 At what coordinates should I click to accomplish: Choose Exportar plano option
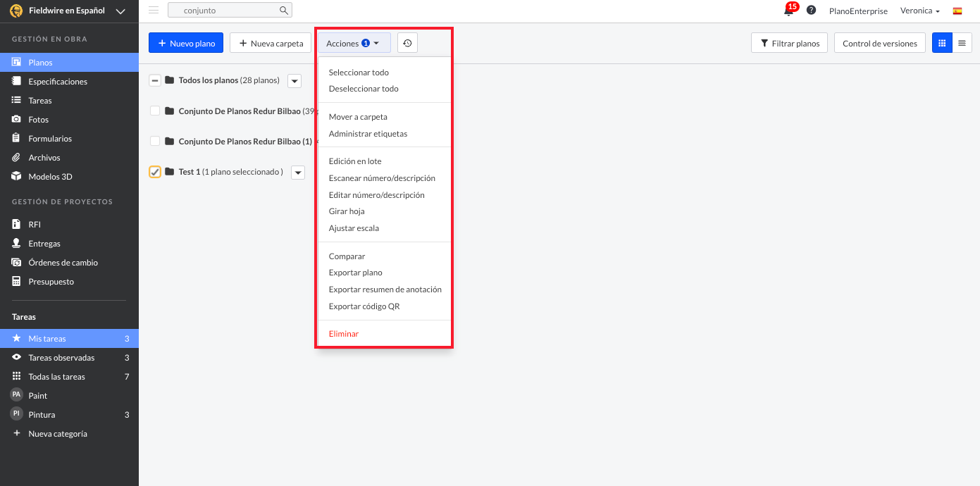[x=356, y=273]
